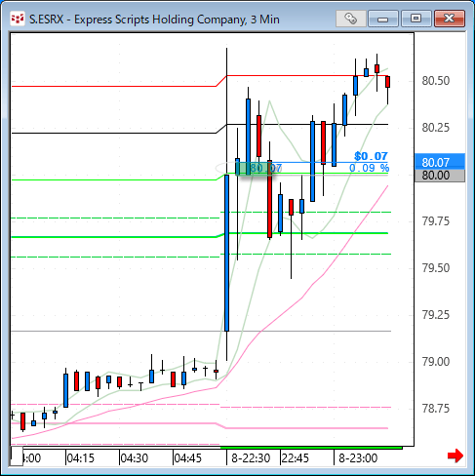Click the 0.09 % change label

tap(369, 168)
